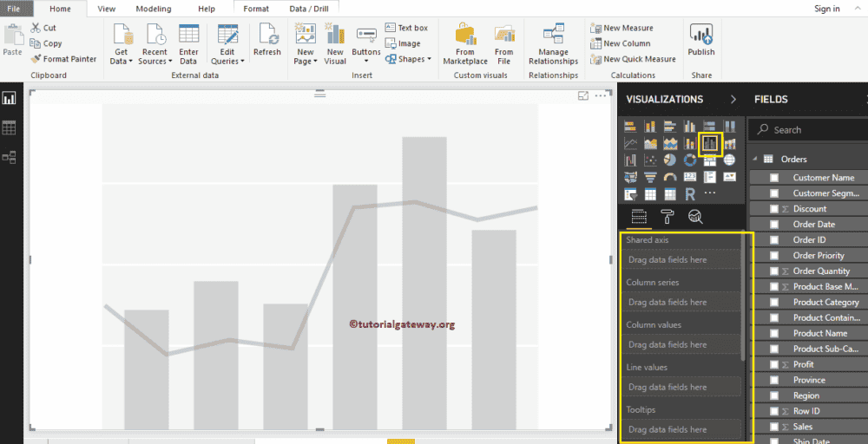Select the Filled map visualization
868x444 pixels.
[x=630, y=178]
